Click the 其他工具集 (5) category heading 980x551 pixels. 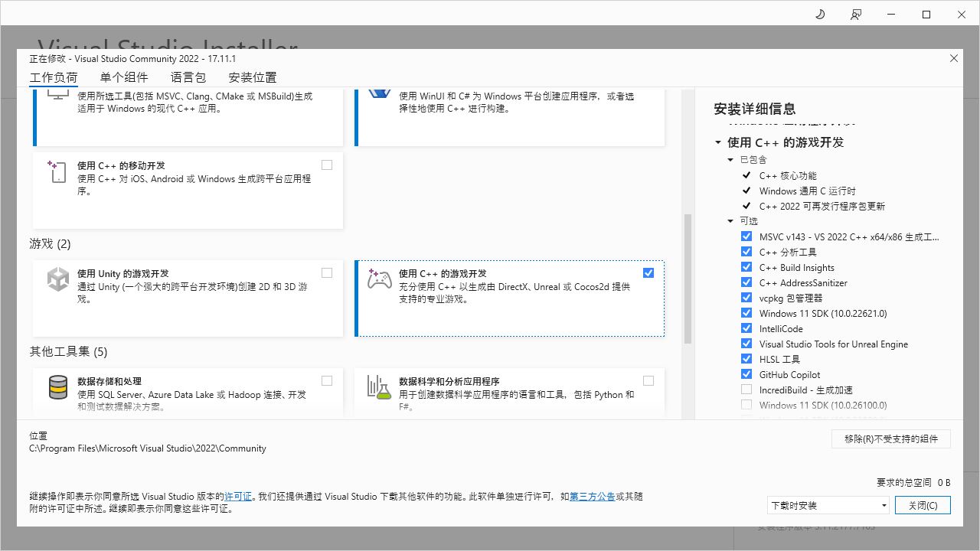tap(68, 352)
